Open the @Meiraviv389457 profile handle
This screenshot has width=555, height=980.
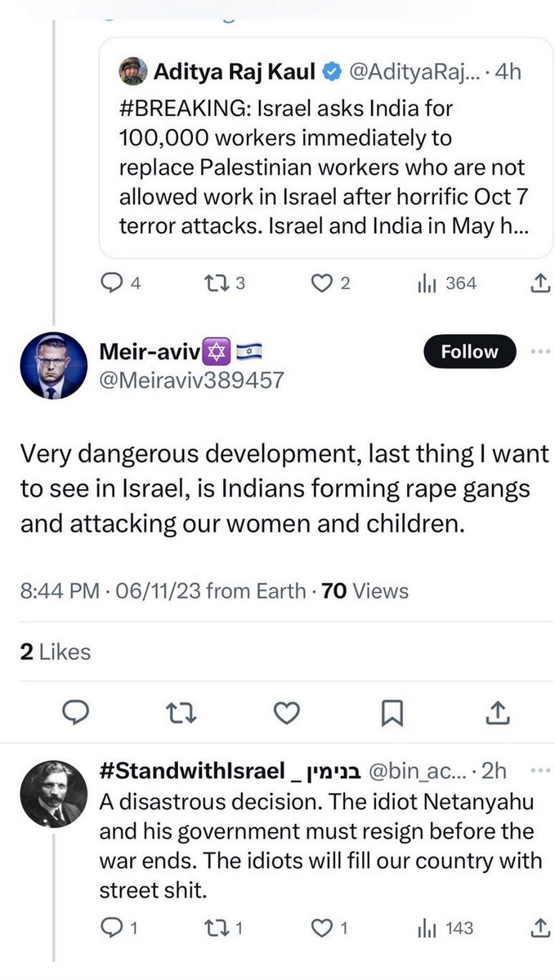click(x=191, y=380)
